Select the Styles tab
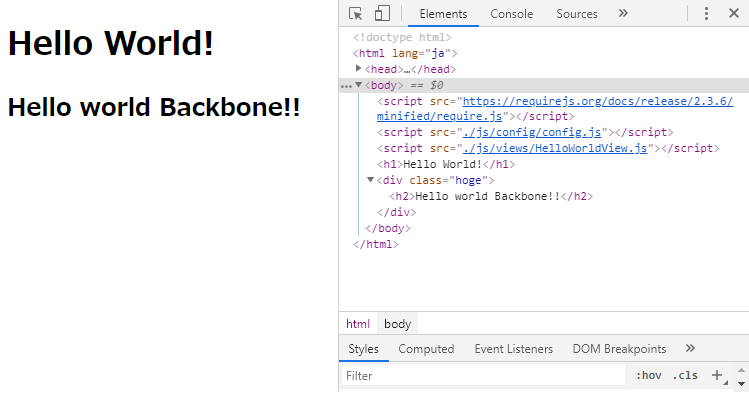749x394 pixels. [364, 349]
